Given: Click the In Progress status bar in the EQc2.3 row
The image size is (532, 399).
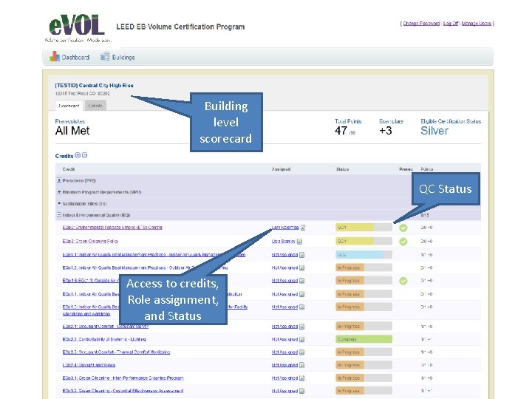Looking at the screenshot, I should (364, 352).
